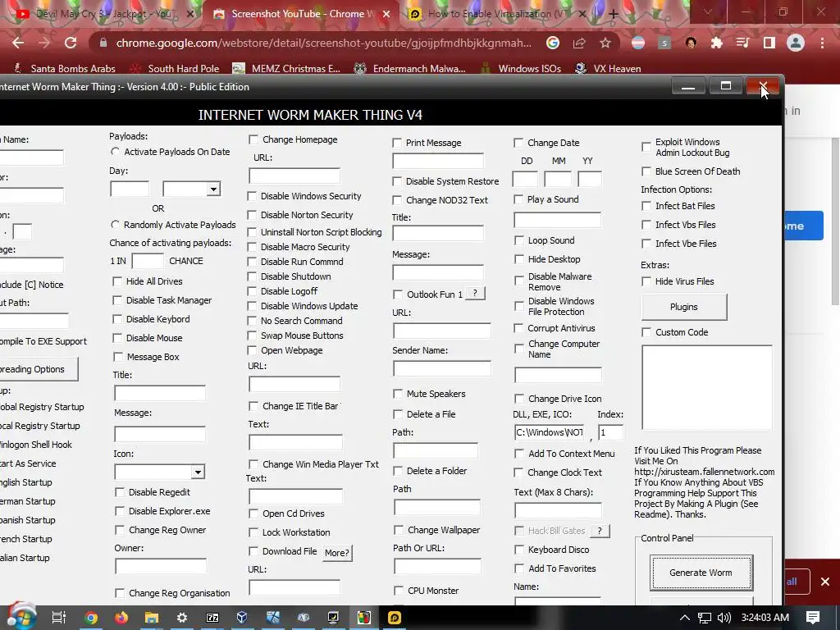Toggle Change Homepage checkbox

coord(253,139)
